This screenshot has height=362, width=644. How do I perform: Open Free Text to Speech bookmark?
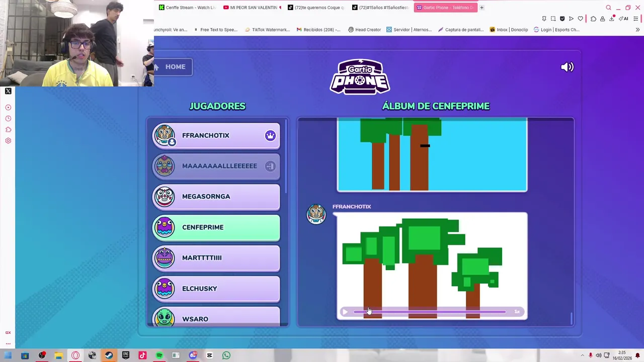coord(215,30)
